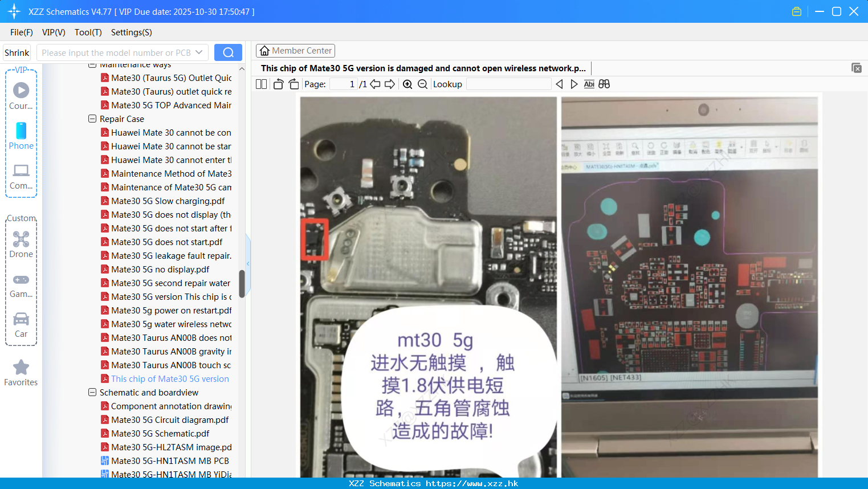
Task: Open Mate30 5G-HN1TASM MB PCB boardview
Action: [170, 461]
